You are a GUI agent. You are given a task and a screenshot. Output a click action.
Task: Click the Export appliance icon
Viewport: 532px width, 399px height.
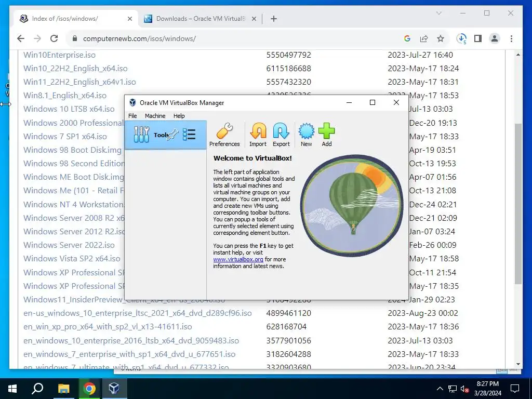point(281,135)
